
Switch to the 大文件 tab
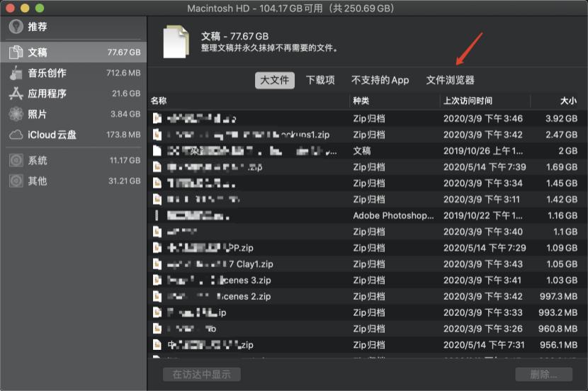pos(274,80)
